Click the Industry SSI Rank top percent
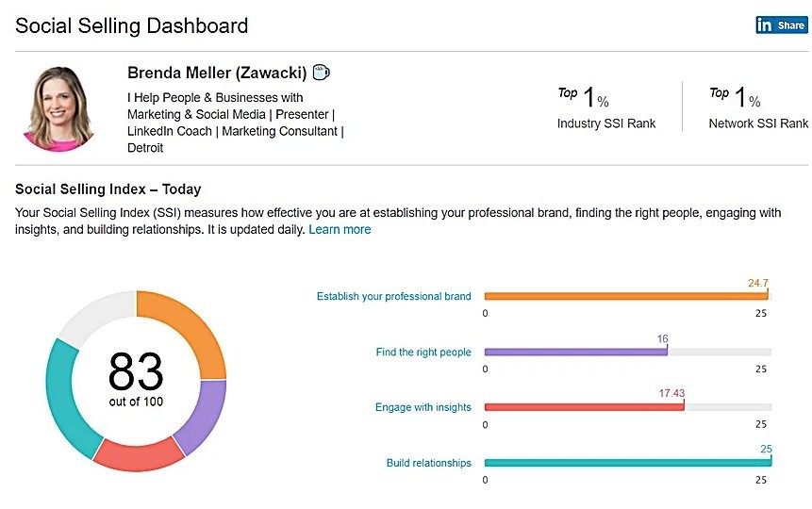812x509 pixels. [x=583, y=97]
